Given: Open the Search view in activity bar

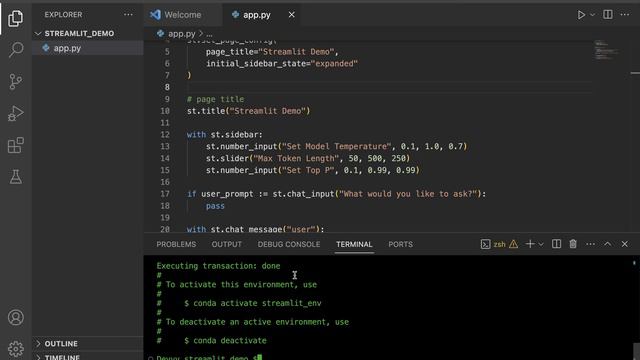Looking at the screenshot, I should [16, 50].
